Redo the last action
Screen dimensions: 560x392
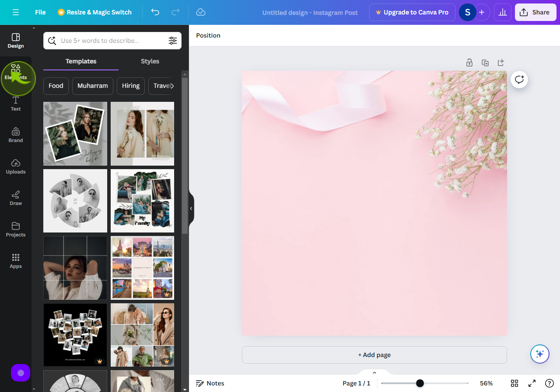175,12
